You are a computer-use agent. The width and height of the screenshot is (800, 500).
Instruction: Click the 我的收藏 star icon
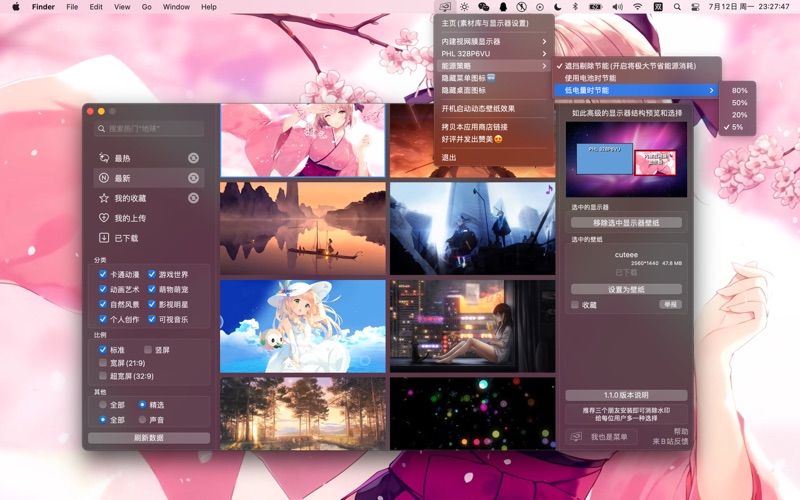coord(104,198)
